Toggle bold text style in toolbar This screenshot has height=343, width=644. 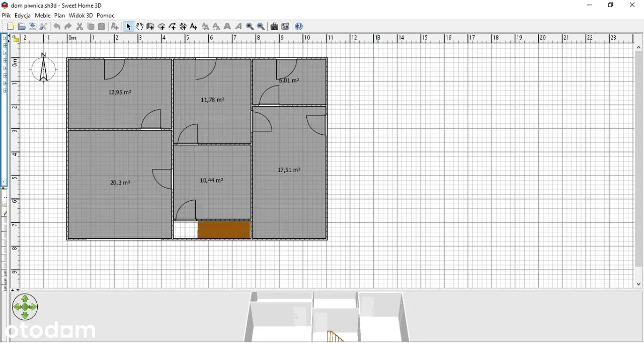227,27
